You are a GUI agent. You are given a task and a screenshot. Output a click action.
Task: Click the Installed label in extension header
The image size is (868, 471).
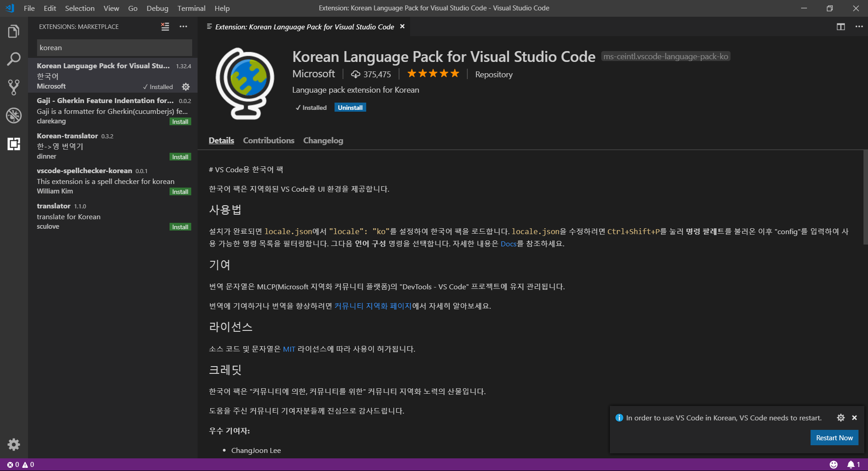click(311, 108)
